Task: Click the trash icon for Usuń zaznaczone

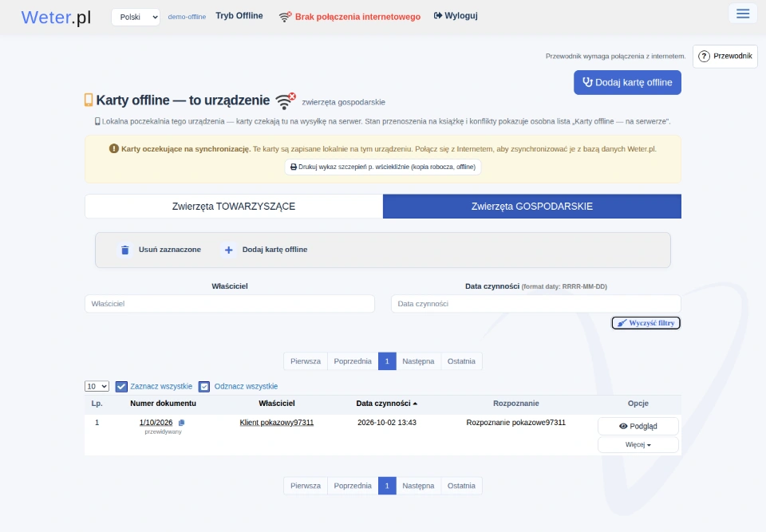Action: [125, 250]
